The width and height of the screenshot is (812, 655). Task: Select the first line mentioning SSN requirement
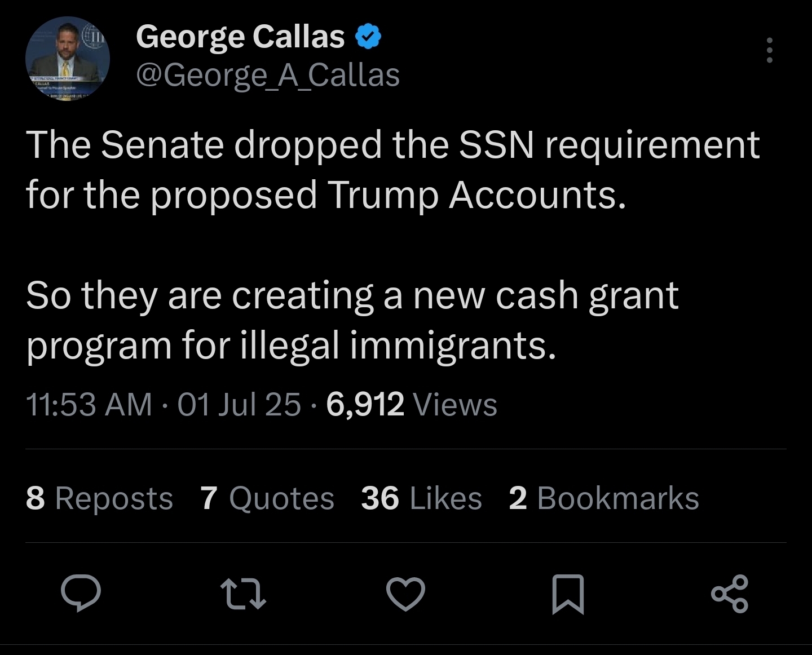point(393,145)
